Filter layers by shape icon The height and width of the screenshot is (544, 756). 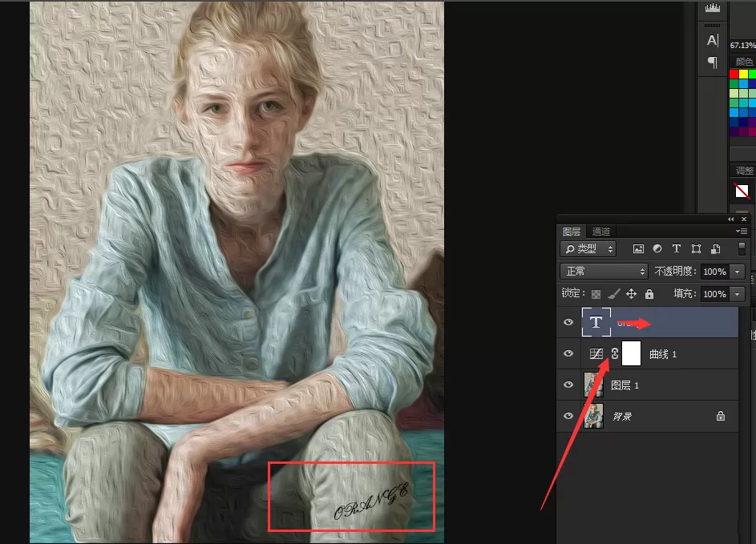click(x=696, y=248)
